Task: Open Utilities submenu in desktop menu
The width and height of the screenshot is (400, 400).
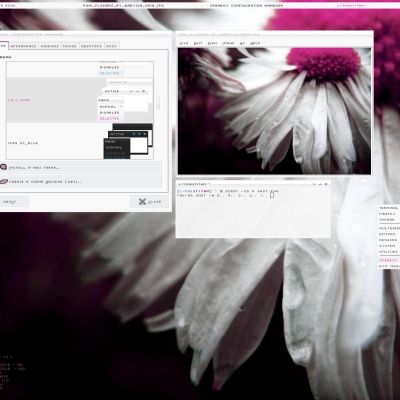Action: [x=389, y=252]
